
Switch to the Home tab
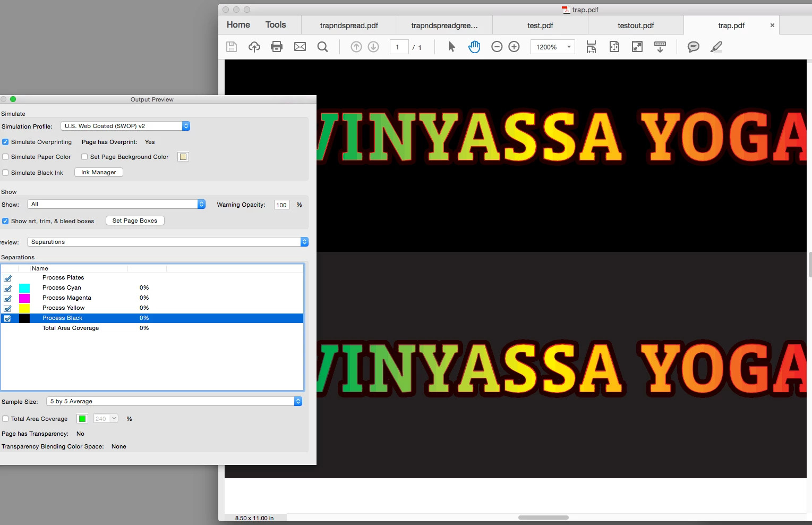tap(238, 25)
